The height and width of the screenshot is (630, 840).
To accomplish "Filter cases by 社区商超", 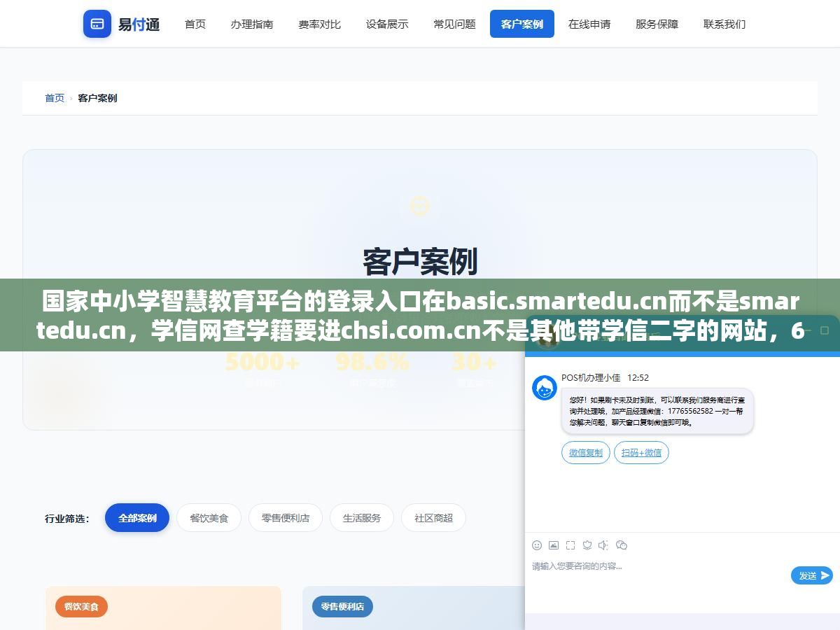I will 433,518.
